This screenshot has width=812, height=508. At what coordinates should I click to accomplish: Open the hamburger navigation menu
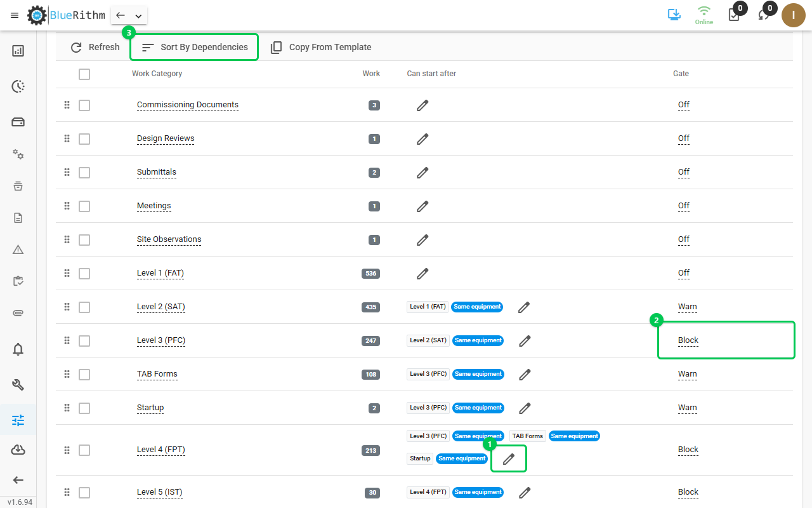[x=15, y=15]
